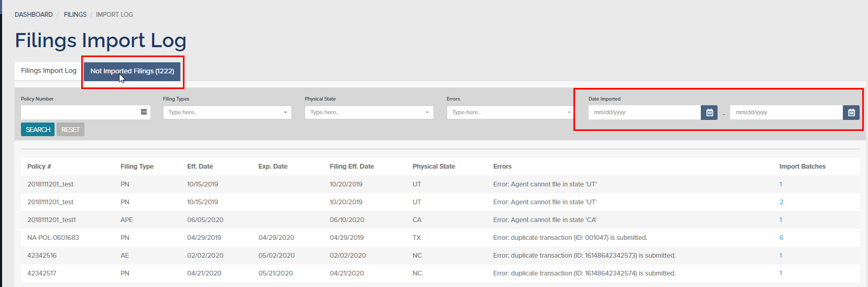Click the icon inside Policy Number field
The height and width of the screenshot is (287, 868).
tap(144, 112)
